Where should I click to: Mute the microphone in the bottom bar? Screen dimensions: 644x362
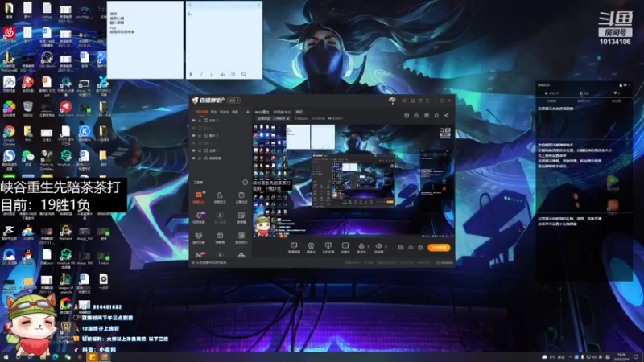pyautogui.click(x=361, y=247)
